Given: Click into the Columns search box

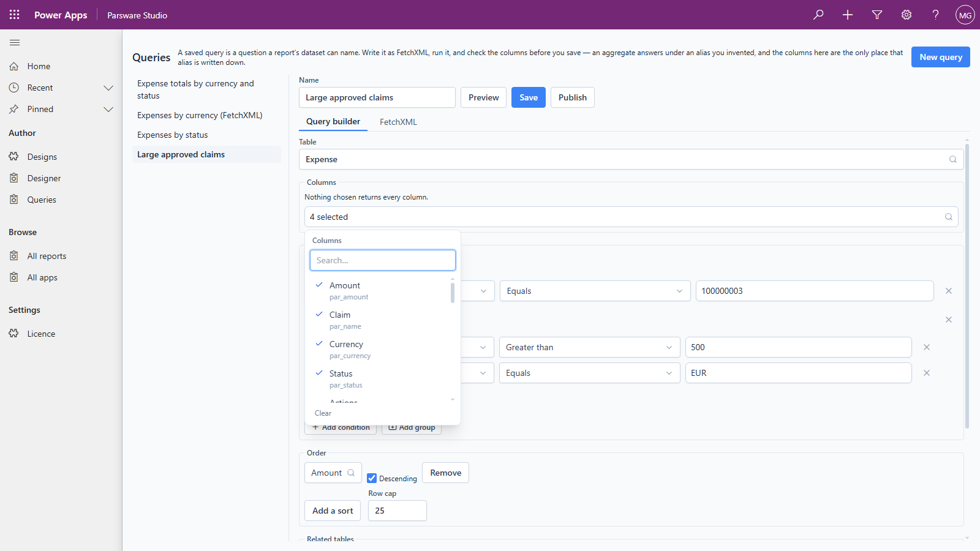Looking at the screenshot, I should pos(383,260).
